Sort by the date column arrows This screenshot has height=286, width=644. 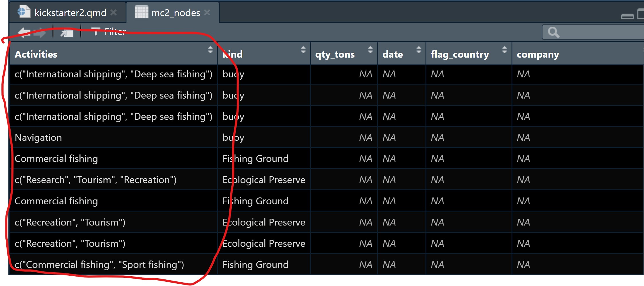click(x=419, y=50)
